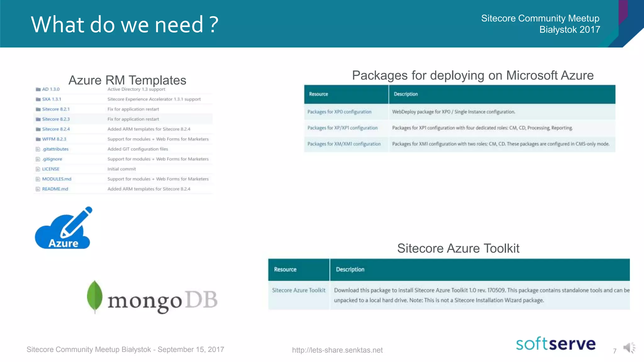Screen dimensions: 644x362
Task: Click the Sitecore Azure Toolkit resource link
Action: click(x=299, y=290)
